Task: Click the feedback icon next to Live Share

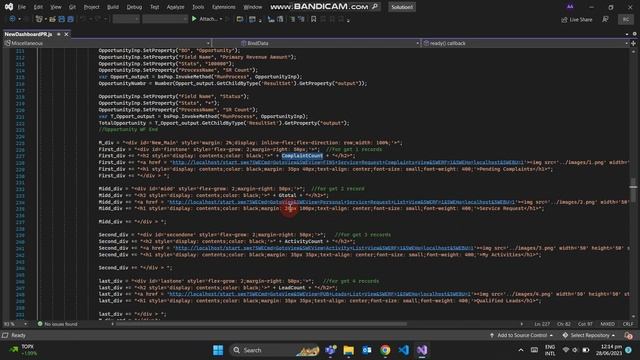Action: (606, 19)
